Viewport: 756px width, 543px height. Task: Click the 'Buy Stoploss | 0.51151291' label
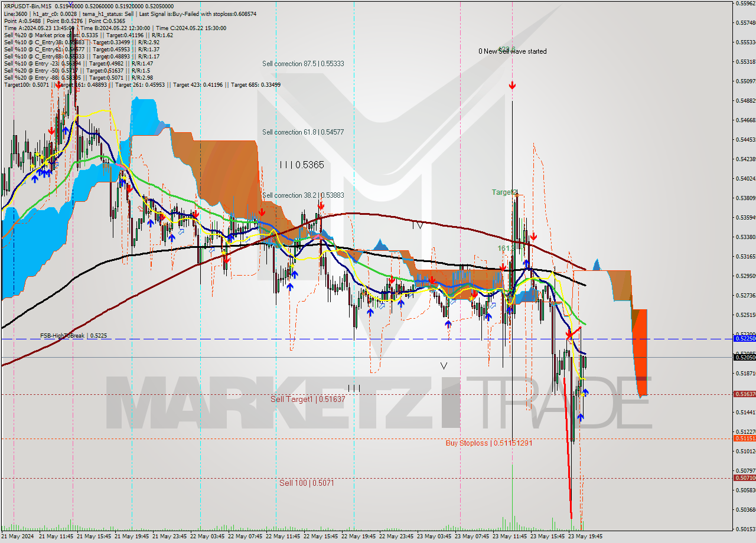[x=489, y=443]
